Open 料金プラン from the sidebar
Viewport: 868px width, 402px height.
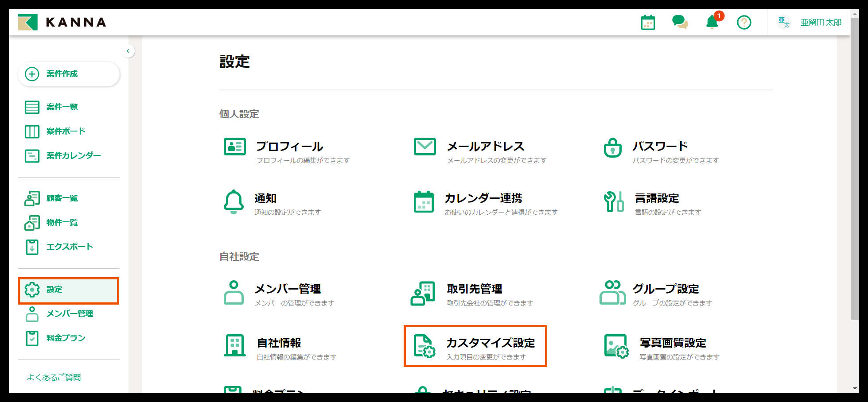coord(64,338)
